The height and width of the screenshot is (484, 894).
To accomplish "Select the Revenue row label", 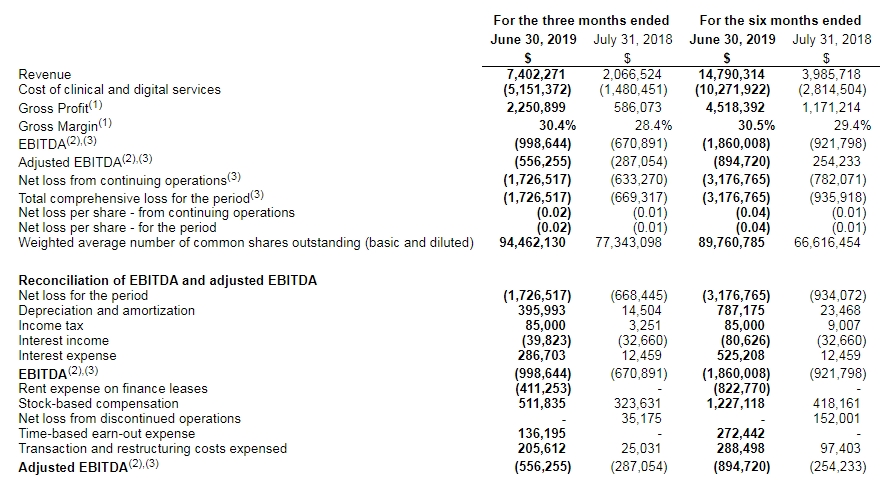I will pos(46,74).
